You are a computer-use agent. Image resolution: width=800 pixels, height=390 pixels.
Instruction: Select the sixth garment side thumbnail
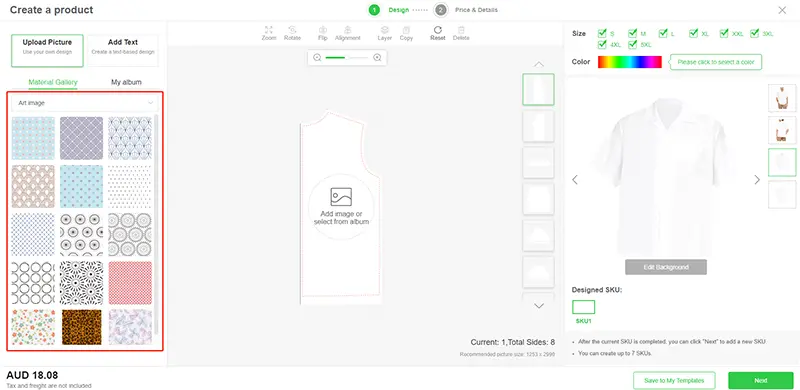click(538, 272)
